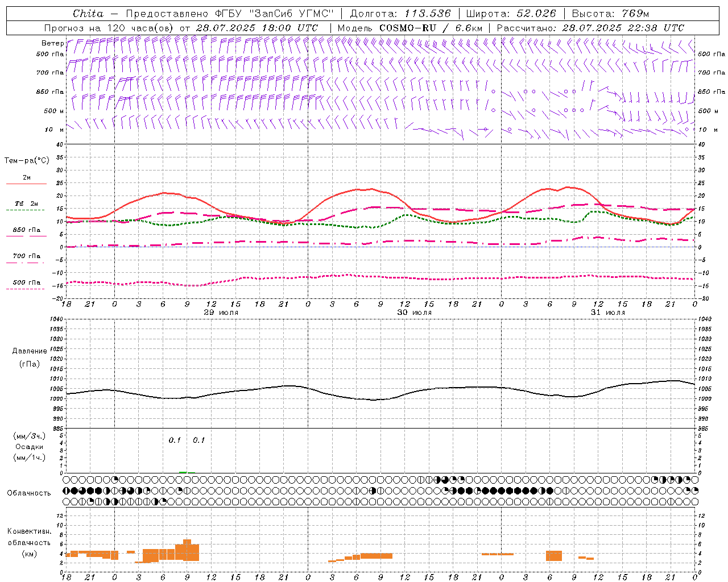The height and width of the screenshot is (582, 728).
Task: Click the "Давление" pressure panel label
Action: coord(29,351)
